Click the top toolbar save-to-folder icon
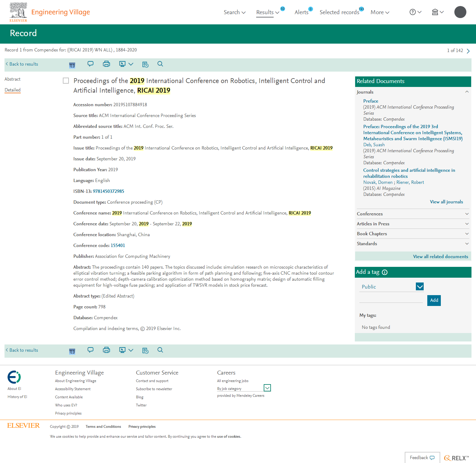 point(146,64)
